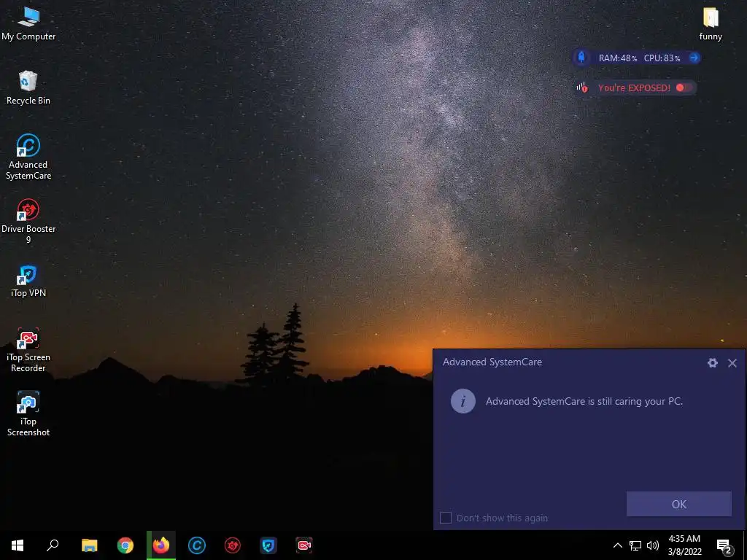Switch to Firefox in taskbar
The width and height of the screenshot is (747, 560).
tap(161, 545)
